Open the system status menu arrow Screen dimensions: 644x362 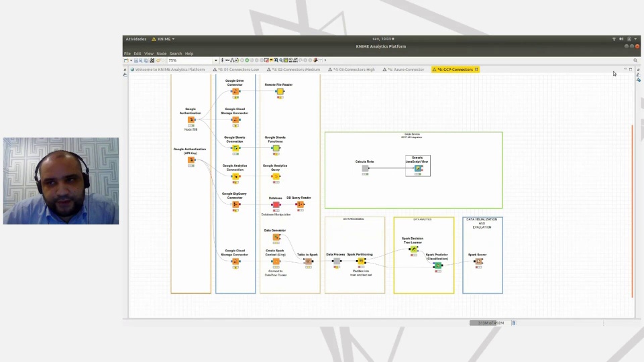pos(635,39)
